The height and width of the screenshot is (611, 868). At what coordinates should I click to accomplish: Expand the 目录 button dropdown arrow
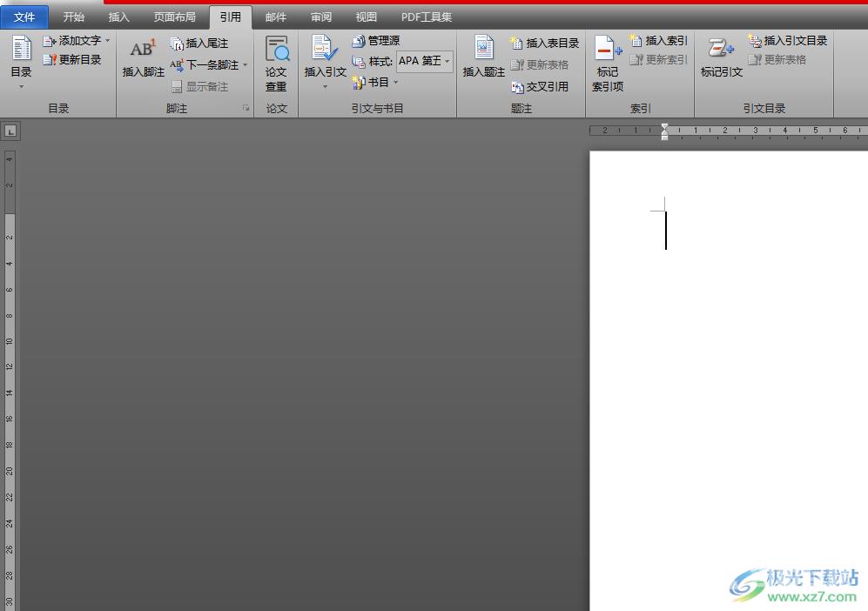[x=22, y=87]
